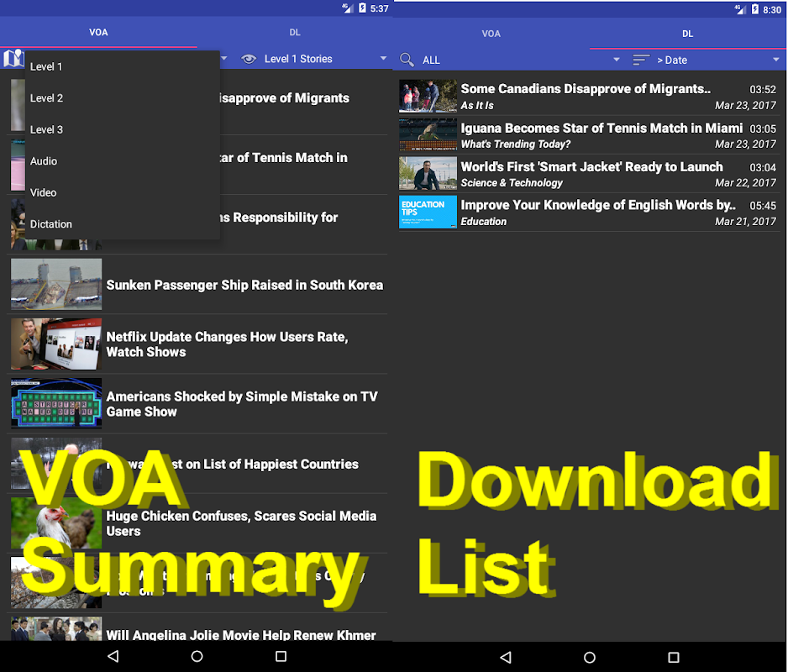Open Level 1 Stories label
The height and width of the screenshot is (672, 788).
[x=298, y=59]
